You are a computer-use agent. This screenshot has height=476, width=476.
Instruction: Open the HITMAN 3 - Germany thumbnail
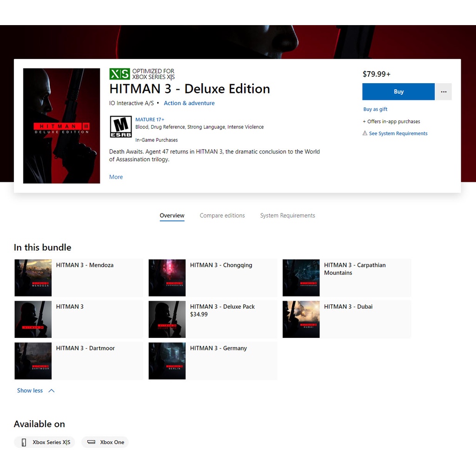tap(167, 361)
